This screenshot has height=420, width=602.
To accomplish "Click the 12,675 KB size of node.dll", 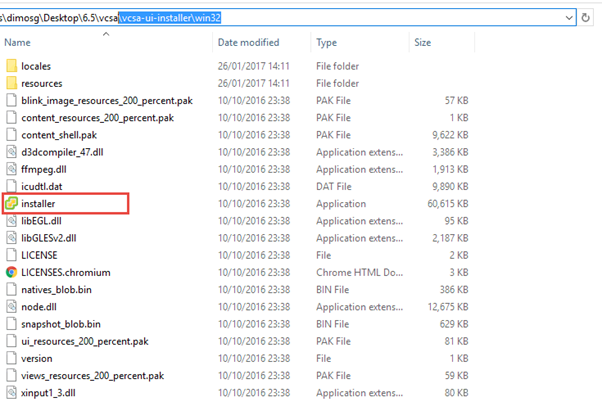I will (x=448, y=307).
